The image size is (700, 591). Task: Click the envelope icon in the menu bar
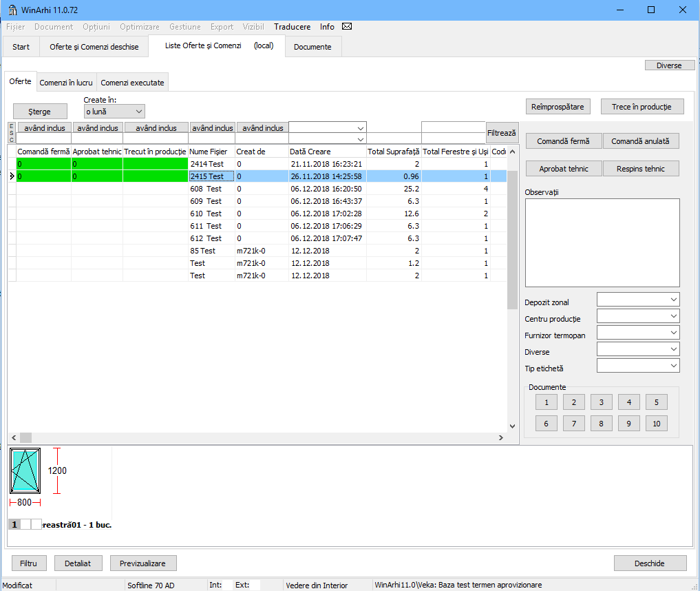(347, 27)
